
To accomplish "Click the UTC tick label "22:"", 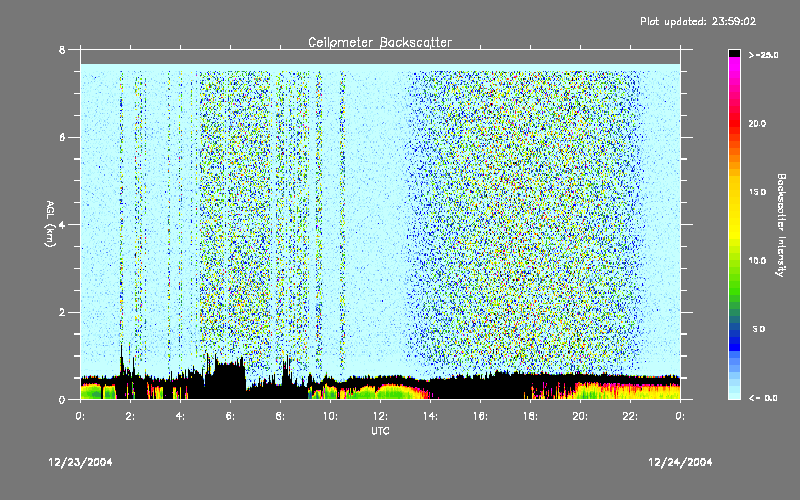I will pos(630,416).
